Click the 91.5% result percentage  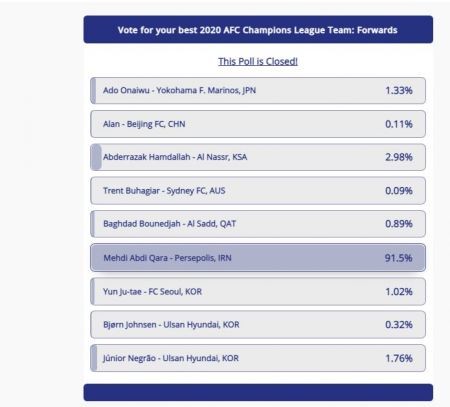(398, 258)
